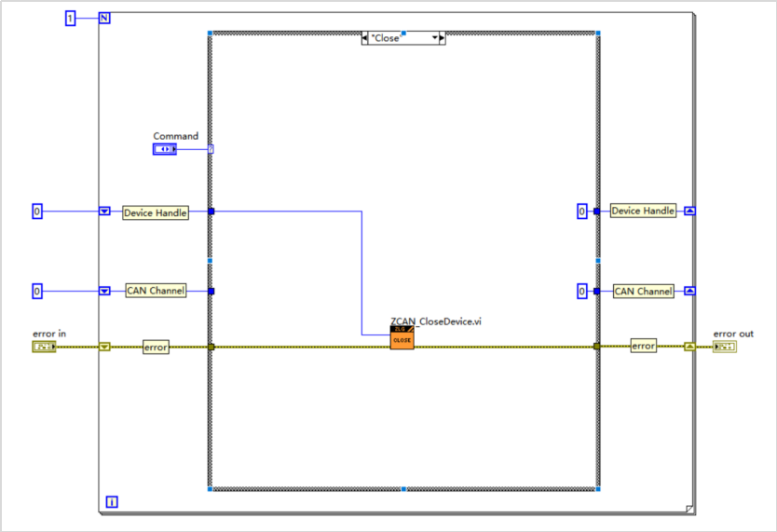Viewport: 777px width, 532px height.
Task: Open the "Close" case selector dropdown arrow
Action: pos(434,38)
